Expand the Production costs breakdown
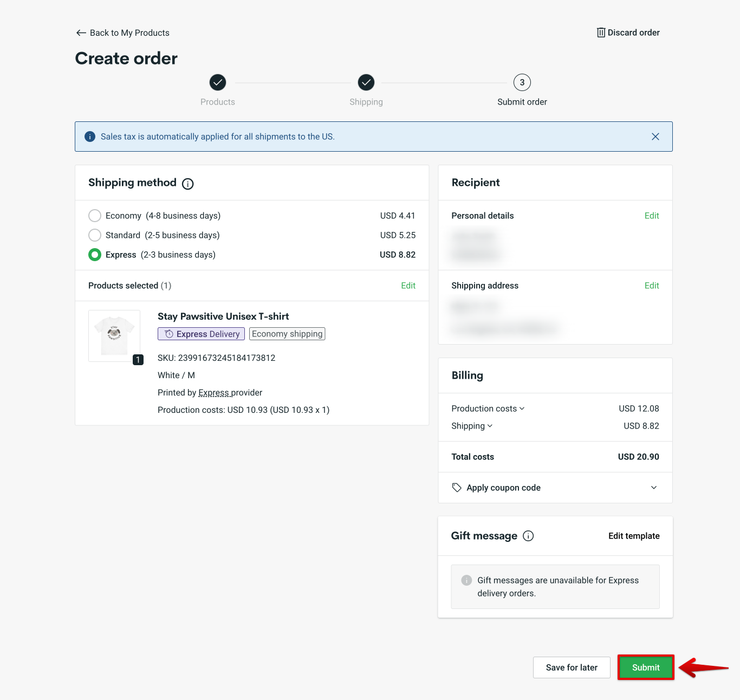This screenshot has width=740, height=700. (x=522, y=409)
